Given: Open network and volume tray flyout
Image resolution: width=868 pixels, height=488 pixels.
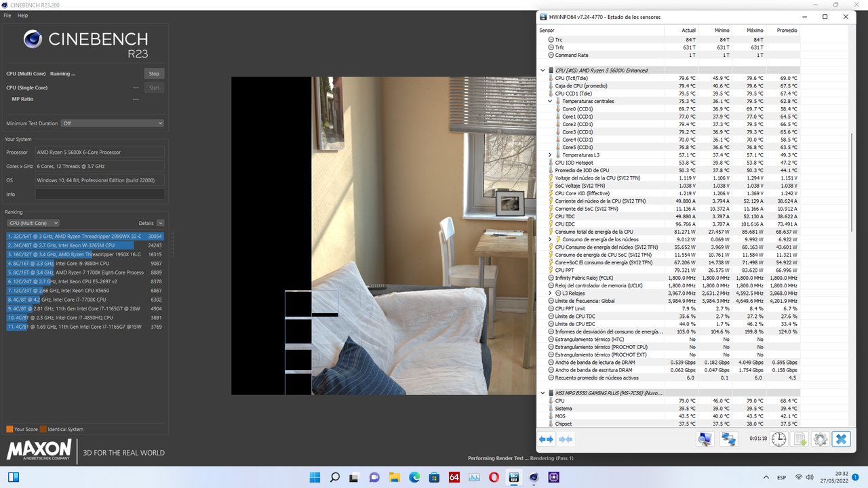Looking at the screenshot, I should tap(806, 477).
